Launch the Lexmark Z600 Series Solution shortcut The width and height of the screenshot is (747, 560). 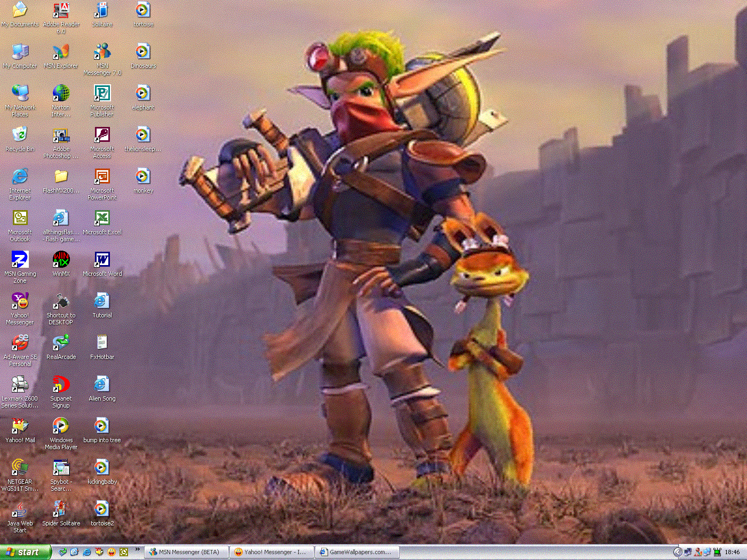tap(20, 392)
